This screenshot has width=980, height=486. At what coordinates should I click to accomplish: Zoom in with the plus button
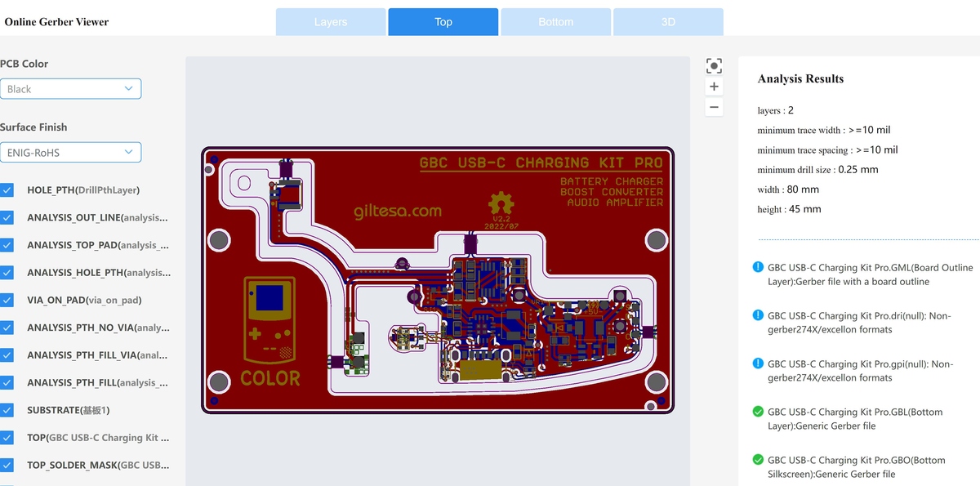click(x=714, y=87)
